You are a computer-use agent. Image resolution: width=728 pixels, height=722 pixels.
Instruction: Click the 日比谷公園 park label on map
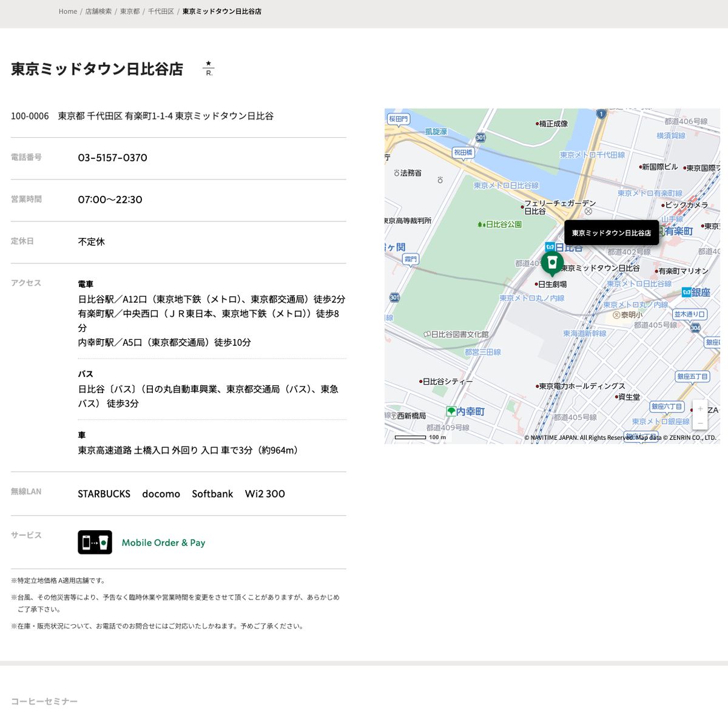499,224
